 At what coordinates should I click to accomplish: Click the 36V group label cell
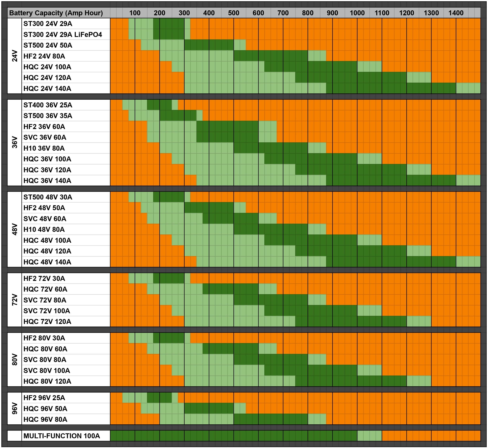point(15,143)
